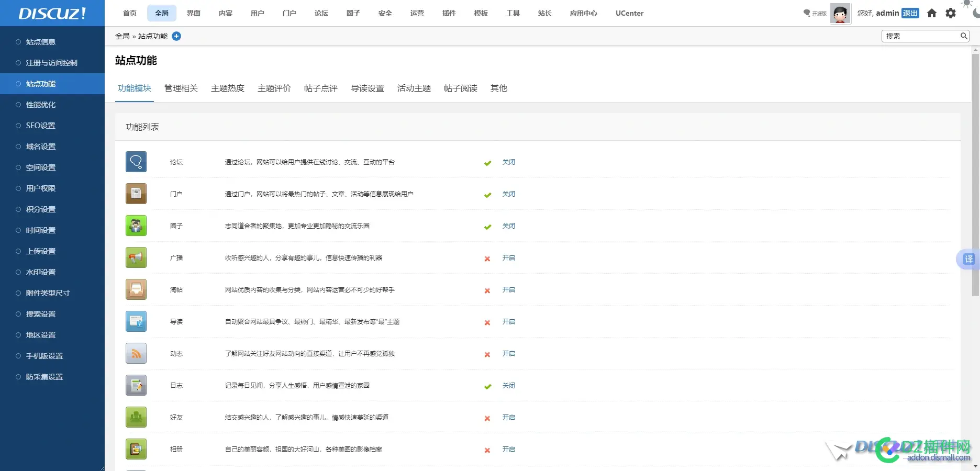Click the 广播 broadcast megaphone icon
The height and width of the screenshot is (471, 980).
click(136, 257)
